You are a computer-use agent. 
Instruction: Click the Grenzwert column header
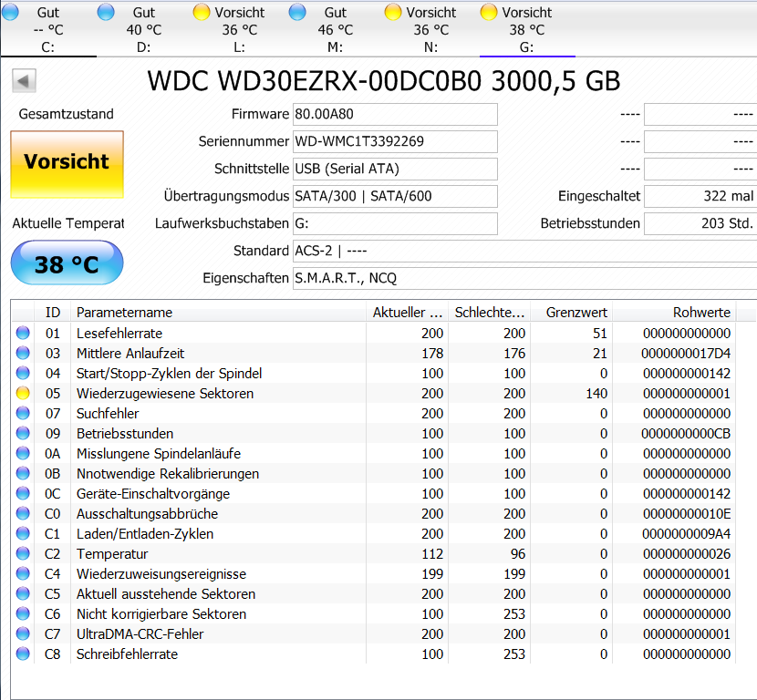(x=572, y=312)
